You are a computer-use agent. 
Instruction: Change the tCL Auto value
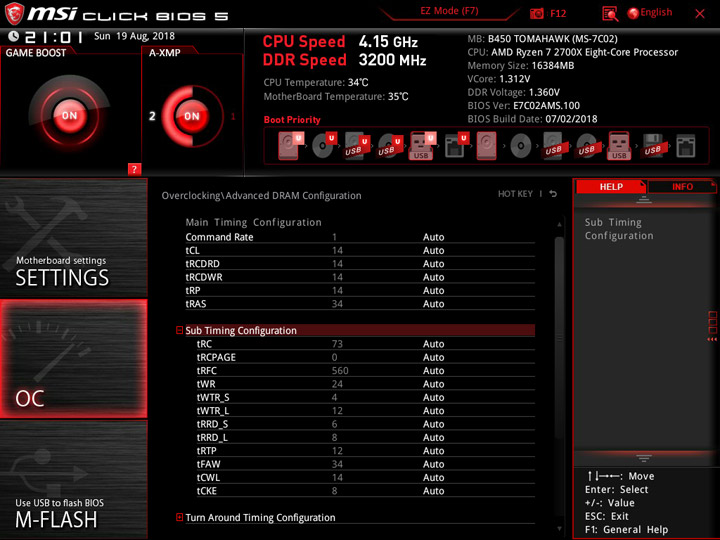(433, 250)
